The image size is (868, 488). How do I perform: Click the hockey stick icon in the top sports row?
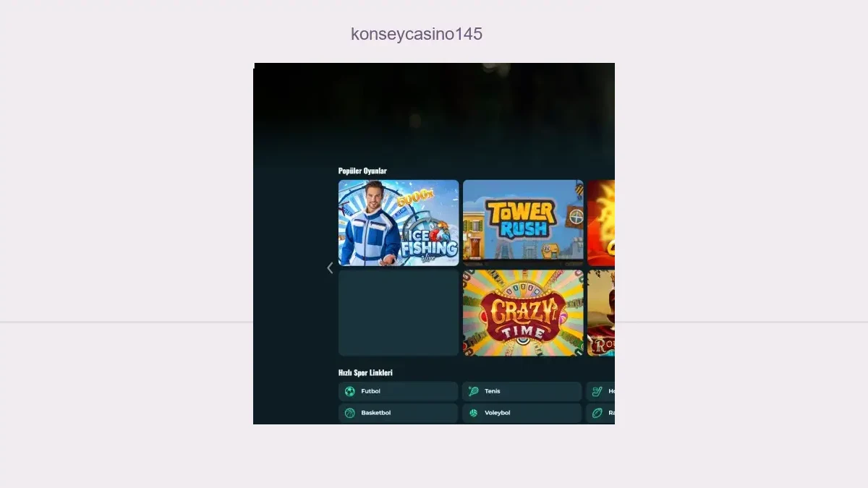click(x=597, y=392)
